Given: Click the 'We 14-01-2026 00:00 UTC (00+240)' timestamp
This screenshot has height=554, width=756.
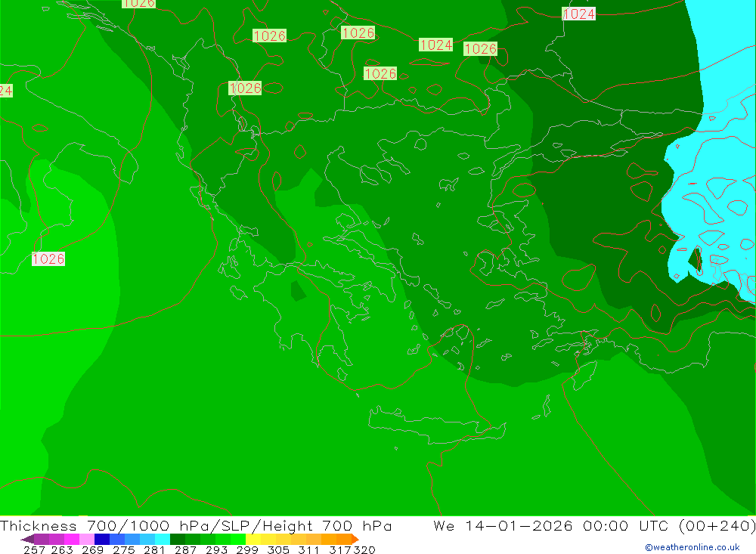Looking at the screenshot, I should (594, 525).
